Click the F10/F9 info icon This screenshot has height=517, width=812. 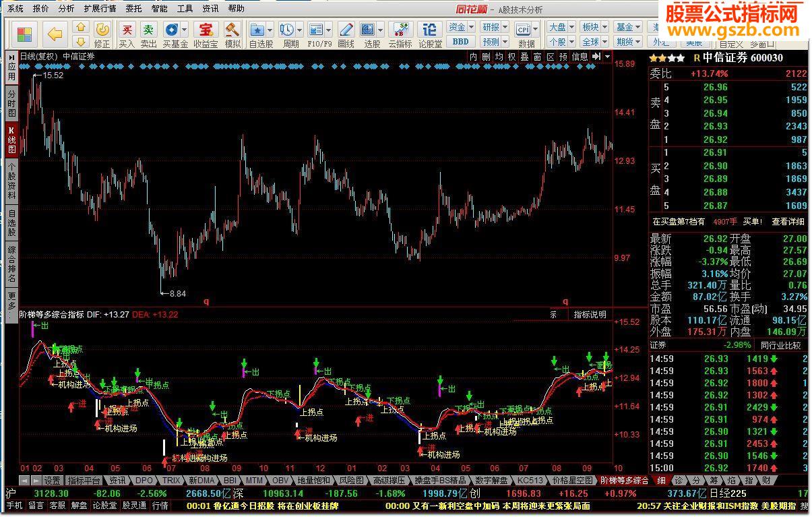(316, 30)
